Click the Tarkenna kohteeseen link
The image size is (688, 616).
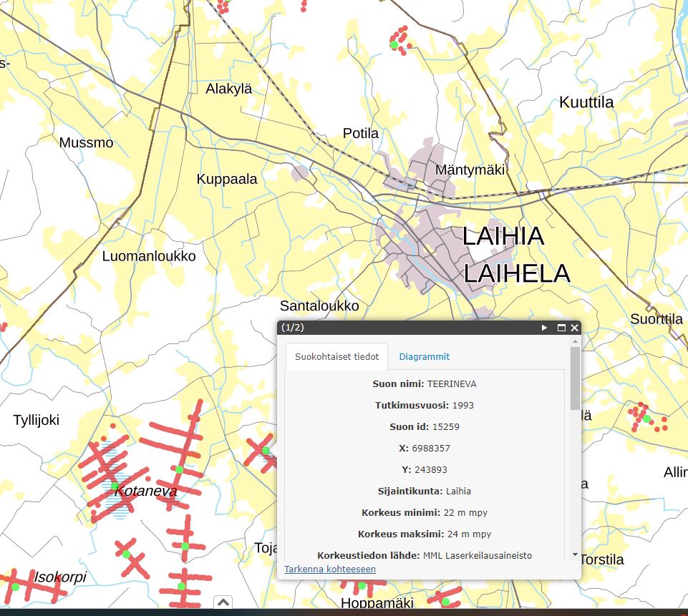(329, 569)
